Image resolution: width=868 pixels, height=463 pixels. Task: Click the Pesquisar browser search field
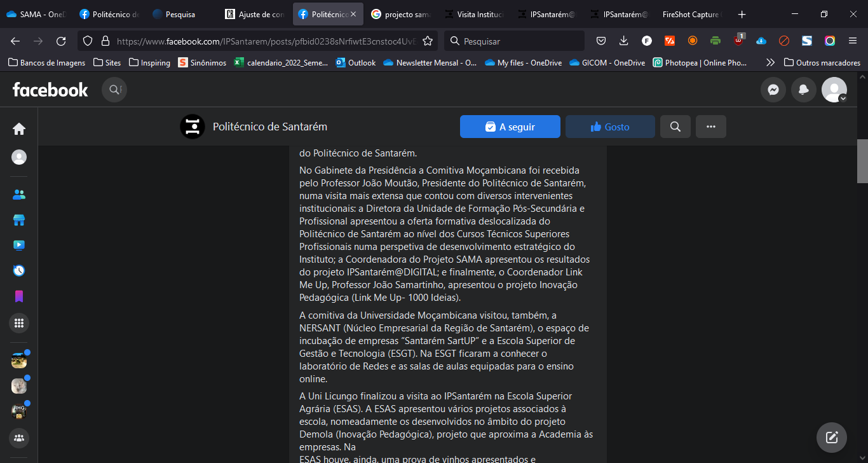pyautogui.click(x=514, y=41)
